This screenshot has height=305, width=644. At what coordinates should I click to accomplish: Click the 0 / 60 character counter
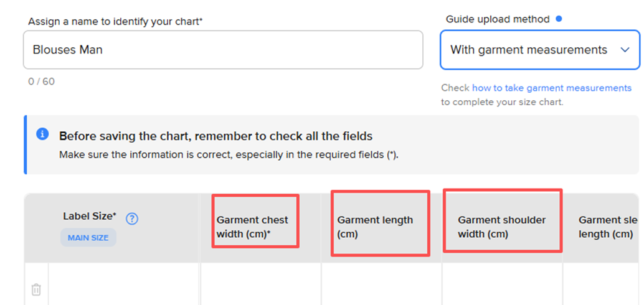point(41,82)
